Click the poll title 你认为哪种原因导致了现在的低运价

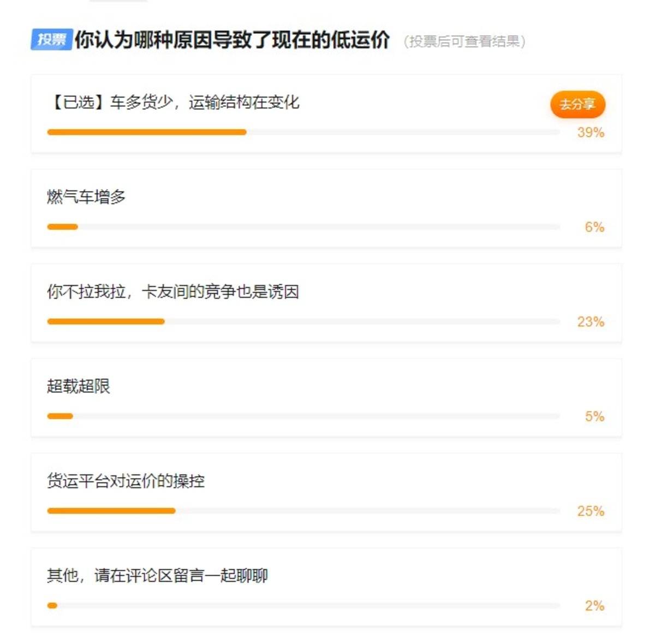pos(232,40)
